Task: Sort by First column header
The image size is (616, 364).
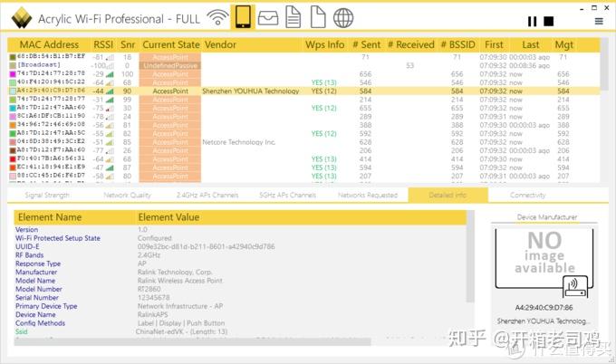Action: (x=494, y=44)
